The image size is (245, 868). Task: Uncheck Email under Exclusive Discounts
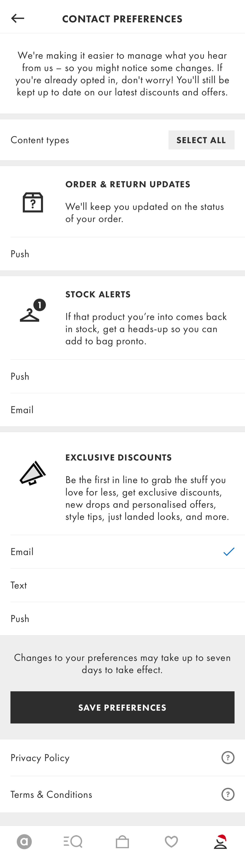click(228, 552)
